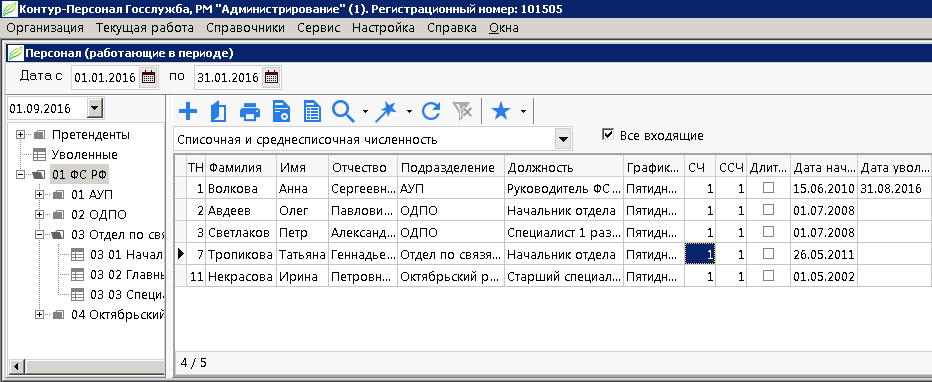Click the printer icon in toolbar
The image size is (932, 382).
click(x=250, y=111)
